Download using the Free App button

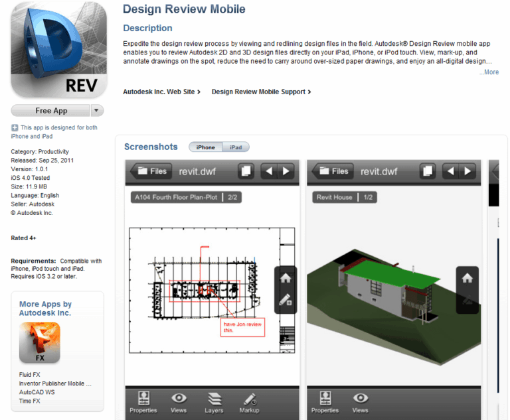[x=50, y=111]
